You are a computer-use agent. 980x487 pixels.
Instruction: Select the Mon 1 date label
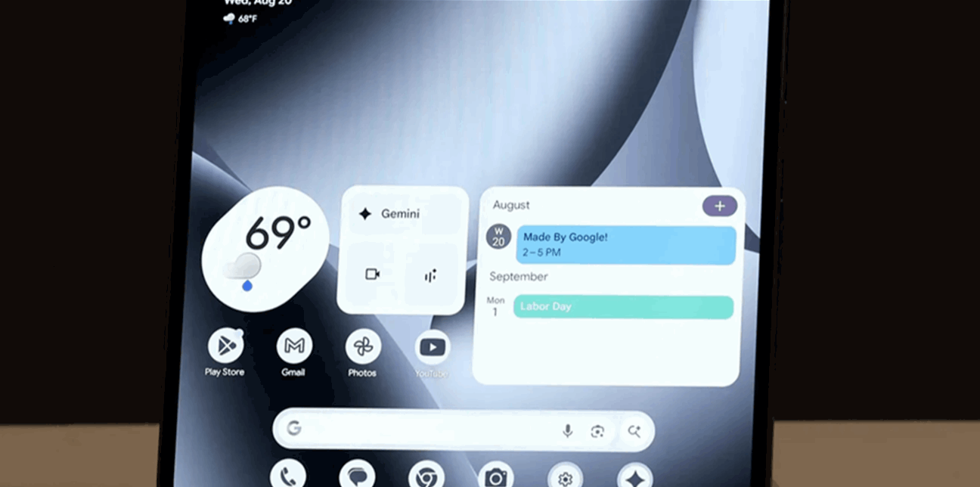coord(496,306)
